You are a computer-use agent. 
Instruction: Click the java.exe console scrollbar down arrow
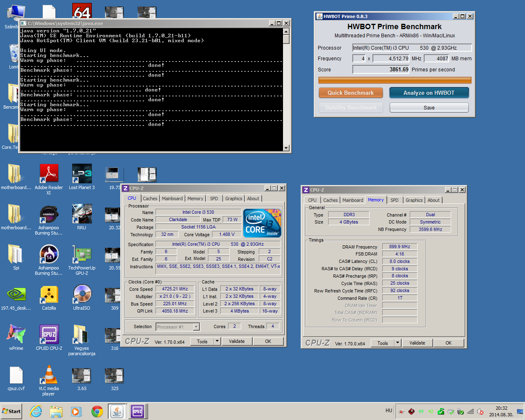pyautogui.click(x=286, y=148)
